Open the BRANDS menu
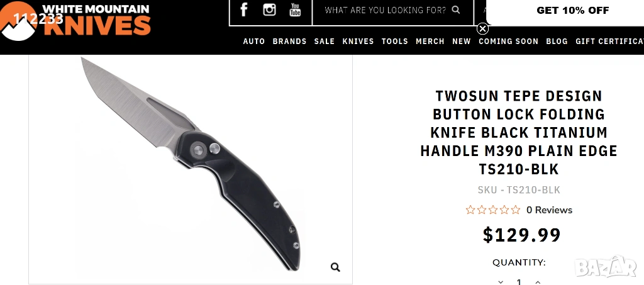The height and width of the screenshot is (285, 644). (289, 41)
